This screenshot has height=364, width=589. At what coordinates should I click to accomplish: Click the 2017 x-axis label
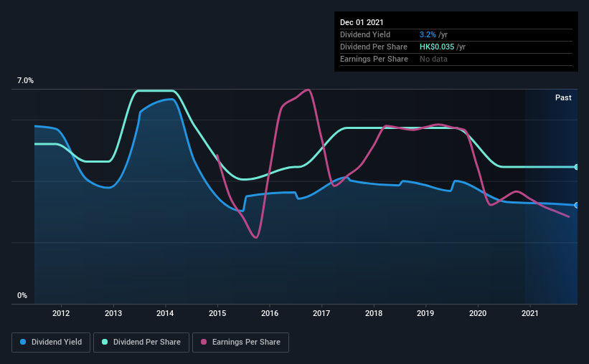click(321, 313)
